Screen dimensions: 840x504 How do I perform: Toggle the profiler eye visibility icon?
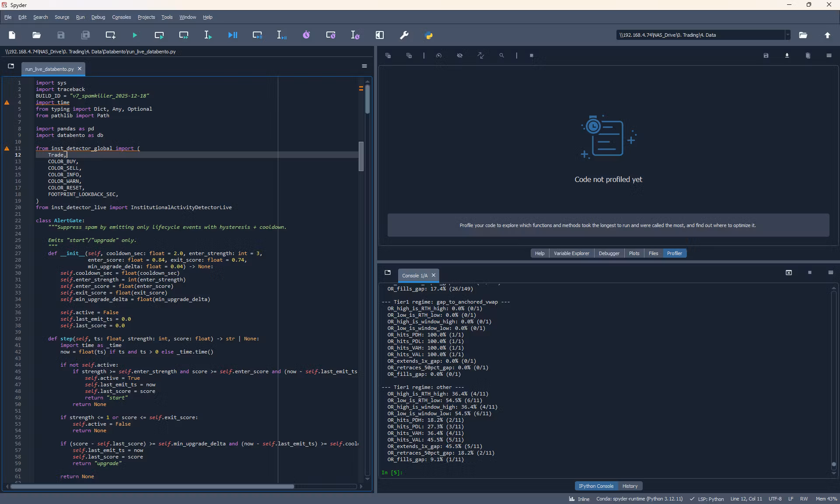[459, 56]
